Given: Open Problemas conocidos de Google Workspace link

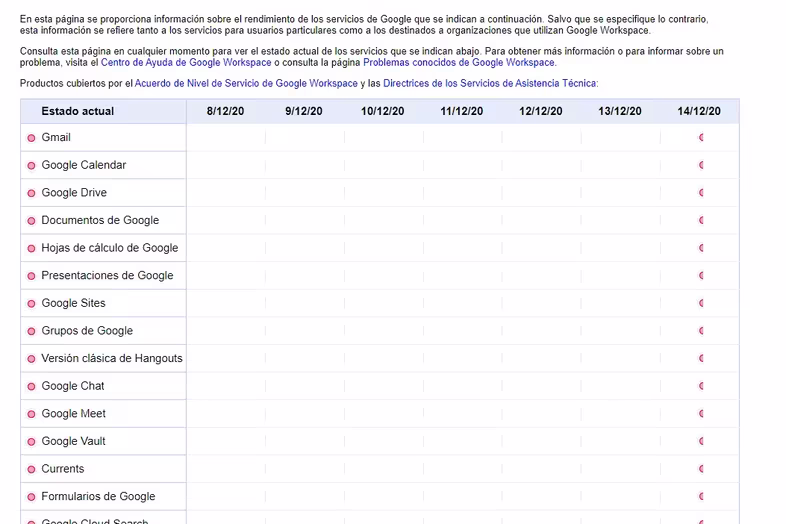Looking at the screenshot, I should (x=460, y=63).
